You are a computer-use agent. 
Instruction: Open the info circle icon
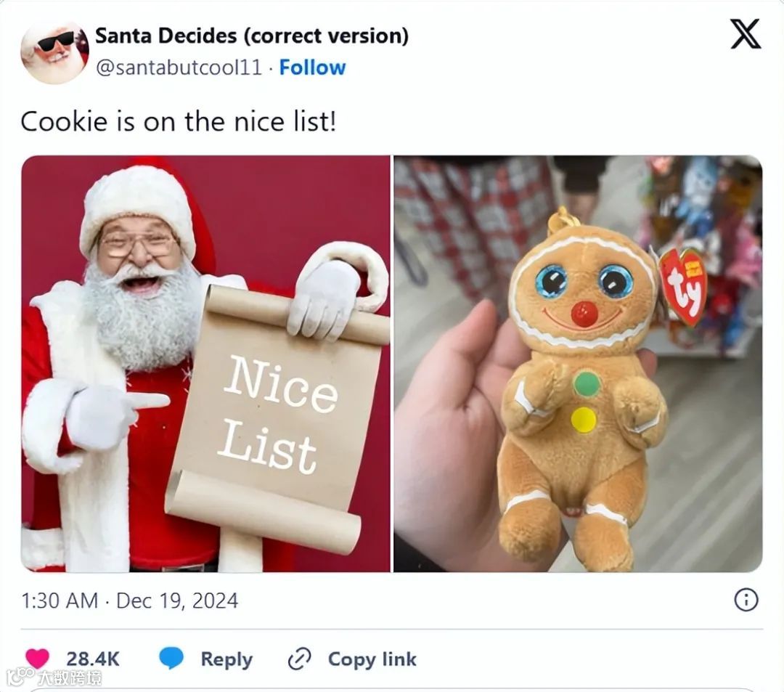coord(746,600)
